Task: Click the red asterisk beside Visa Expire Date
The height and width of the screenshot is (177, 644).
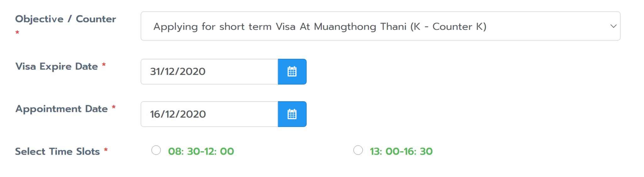Action: point(104,65)
